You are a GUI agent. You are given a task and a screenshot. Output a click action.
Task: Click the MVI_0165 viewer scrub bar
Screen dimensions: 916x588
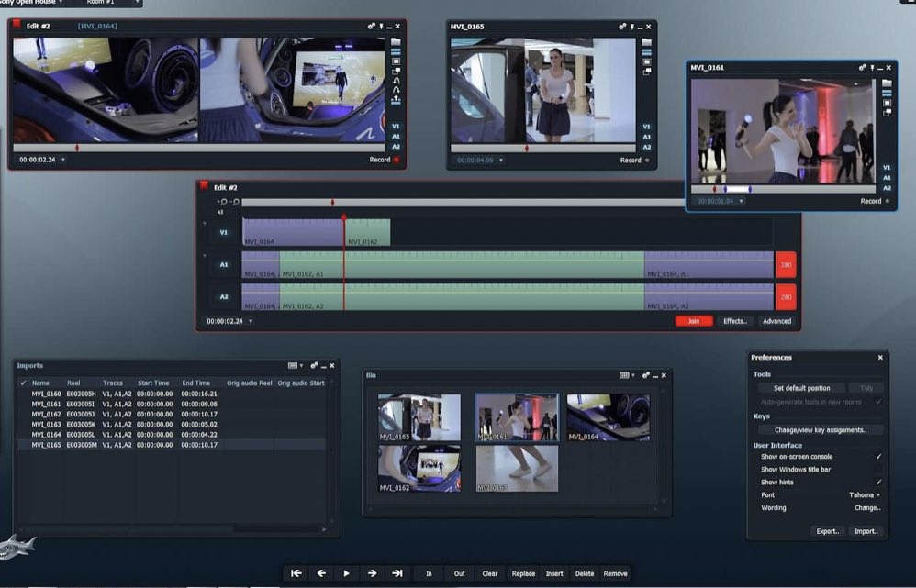pyautogui.click(x=542, y=149)
